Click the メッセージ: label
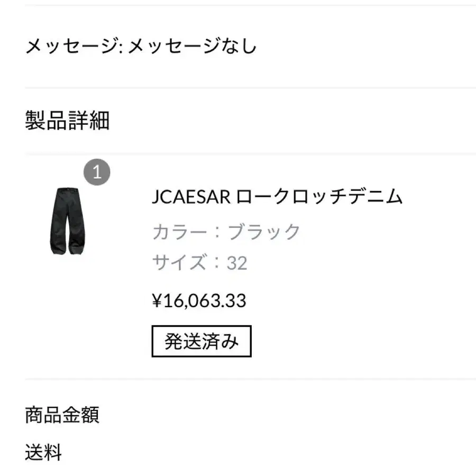 point(74,47)
